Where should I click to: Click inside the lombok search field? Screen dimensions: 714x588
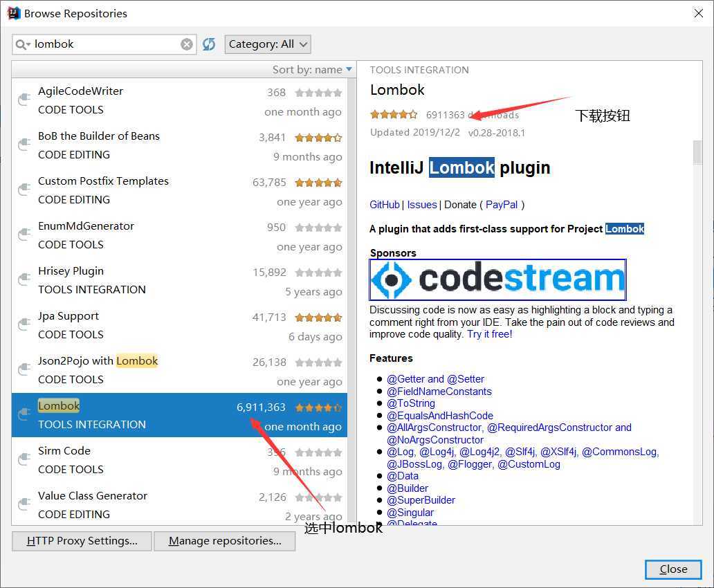tap(104, 44)
